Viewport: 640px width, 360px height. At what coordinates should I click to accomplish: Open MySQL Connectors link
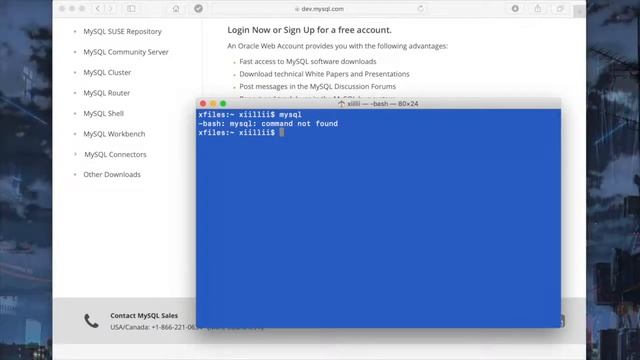click(115, 154)
